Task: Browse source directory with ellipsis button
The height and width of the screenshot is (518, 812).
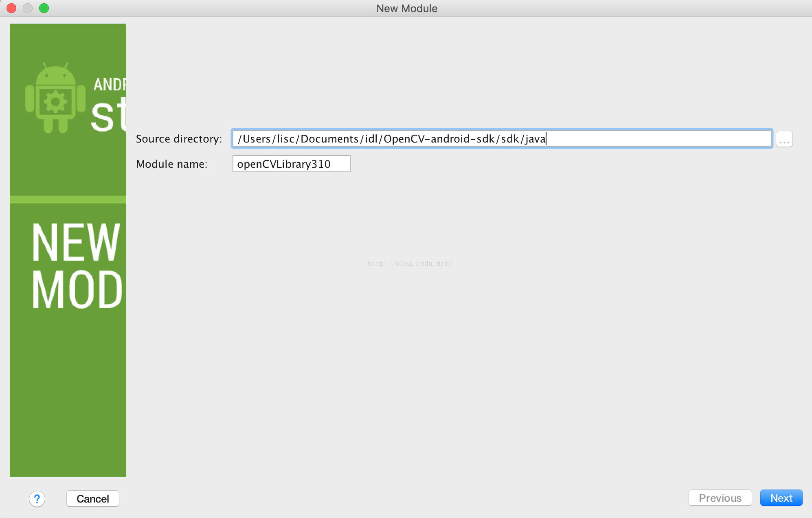Action: 784,139
